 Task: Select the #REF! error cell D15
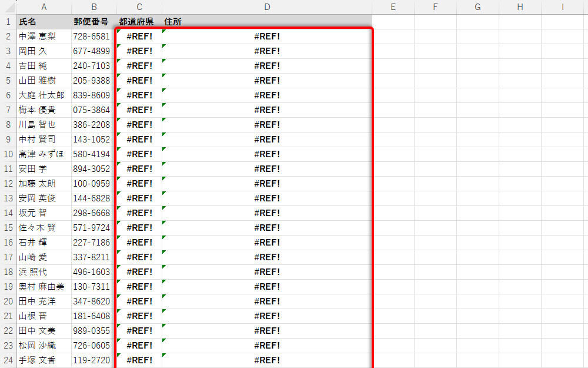[267, 228]
